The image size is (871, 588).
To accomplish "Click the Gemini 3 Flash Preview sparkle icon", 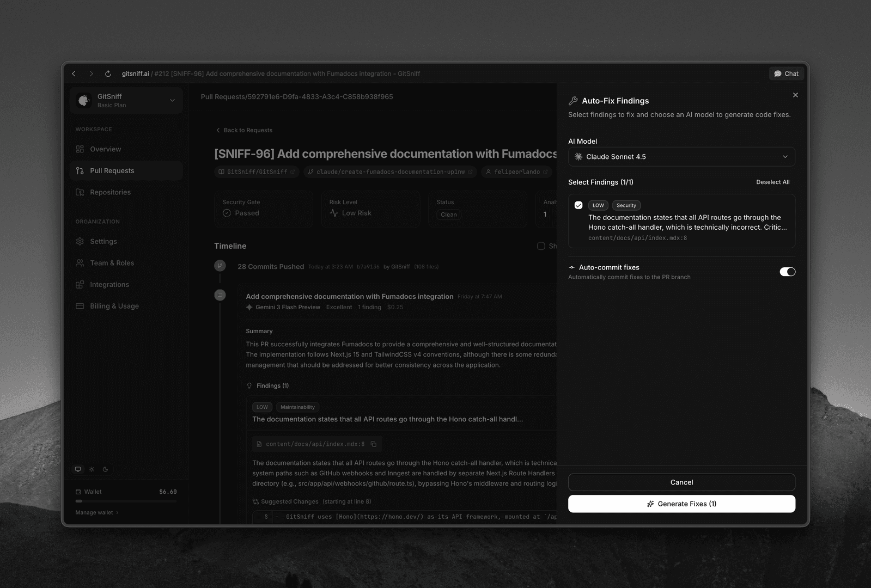I will coord(249,307).
